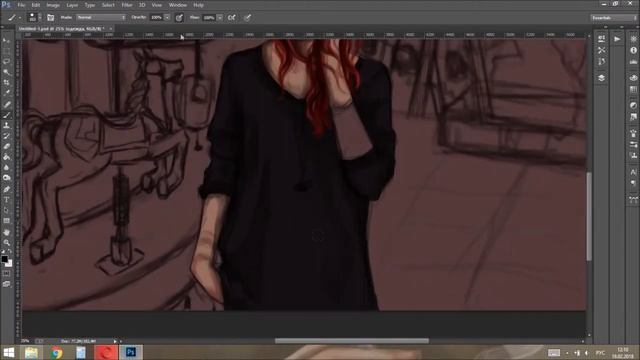The width and height of the screenshot is (640, 360).
Task: Open the blending Mode dropdown
Action: click(101, 18)
